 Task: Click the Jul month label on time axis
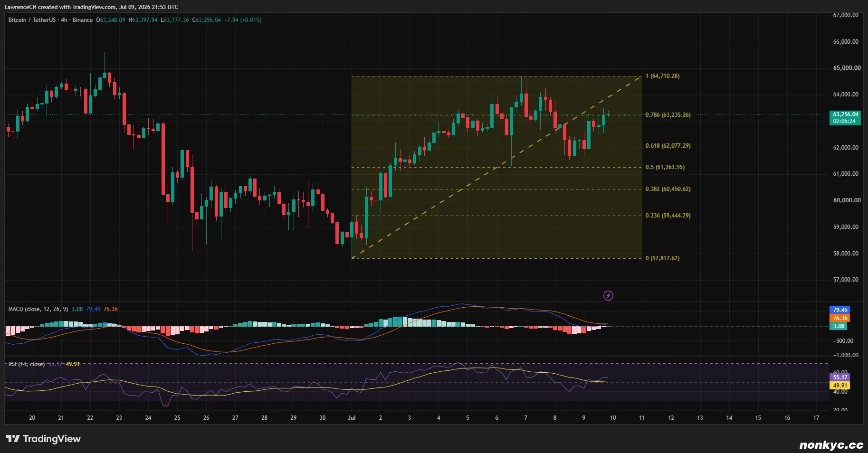(352, 418)
